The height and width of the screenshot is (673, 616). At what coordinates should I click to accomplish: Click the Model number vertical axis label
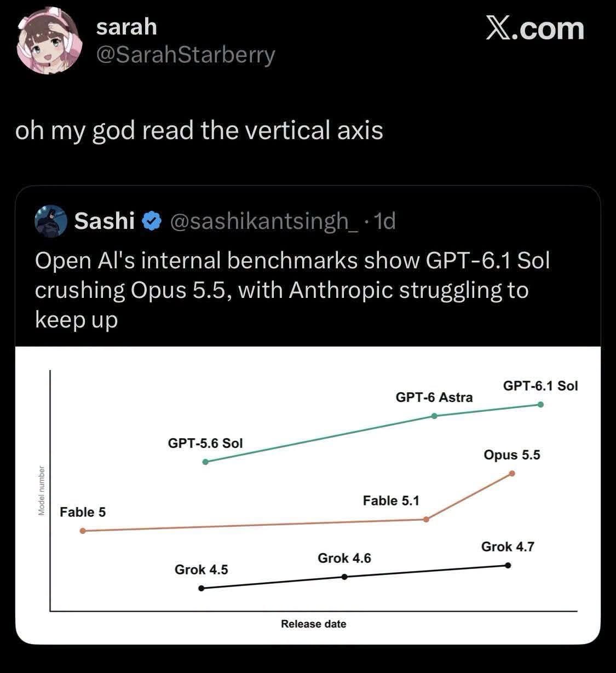(x=41, y=491)
